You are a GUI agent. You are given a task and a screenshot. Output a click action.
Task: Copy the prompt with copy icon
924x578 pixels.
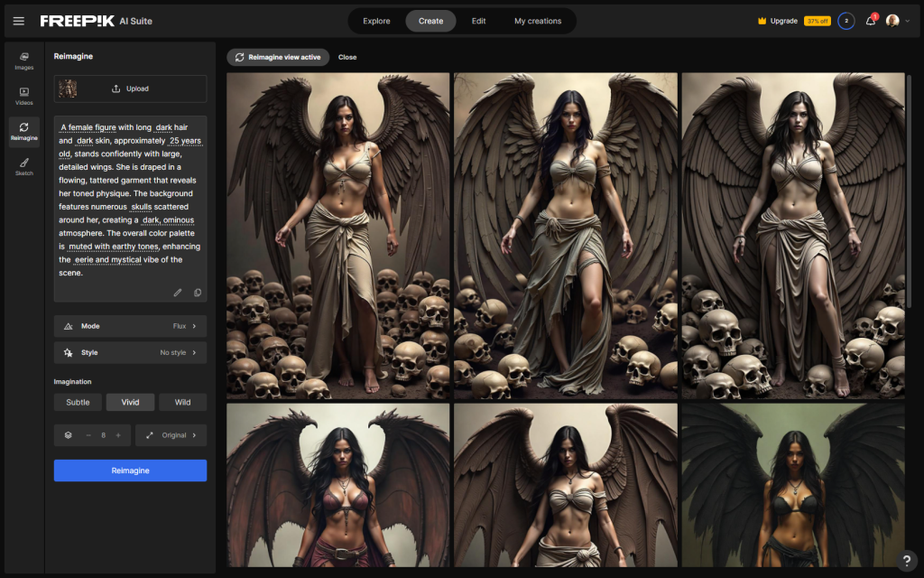pyautogui.click(x=198, y=293)
